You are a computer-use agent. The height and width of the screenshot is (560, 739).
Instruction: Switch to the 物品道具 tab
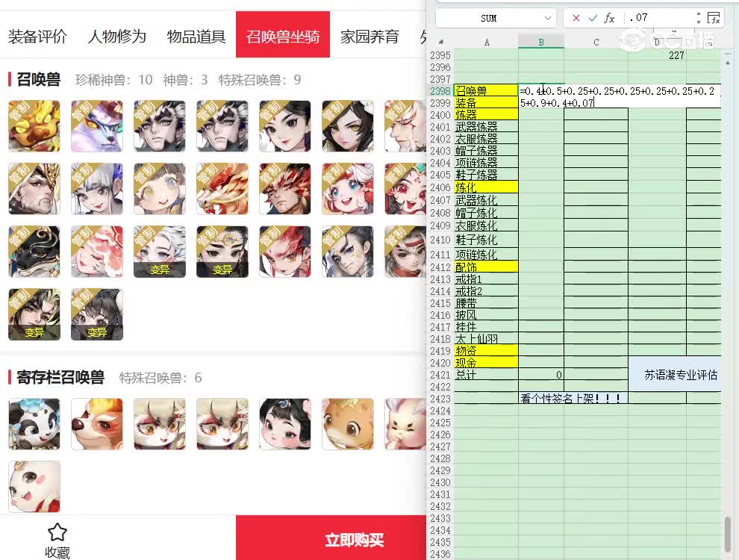tap(196, 37)
